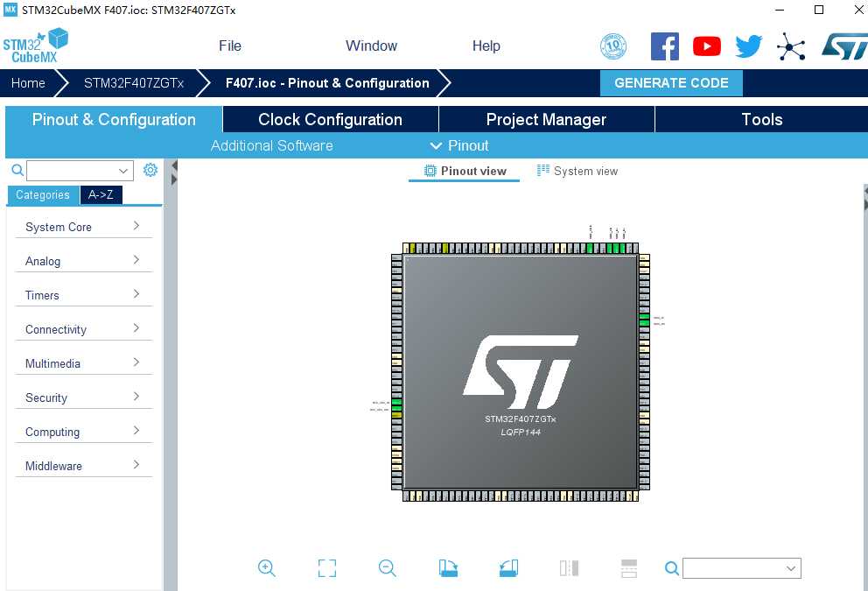This screenshot has width=868, height=591.
Task: Click F407.ioc Pinout & Configuration breadcrumb
Action: coord(327,83)
